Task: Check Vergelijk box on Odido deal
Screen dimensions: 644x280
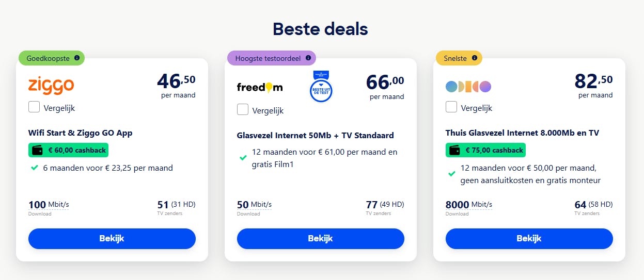Action: point(451,107)
